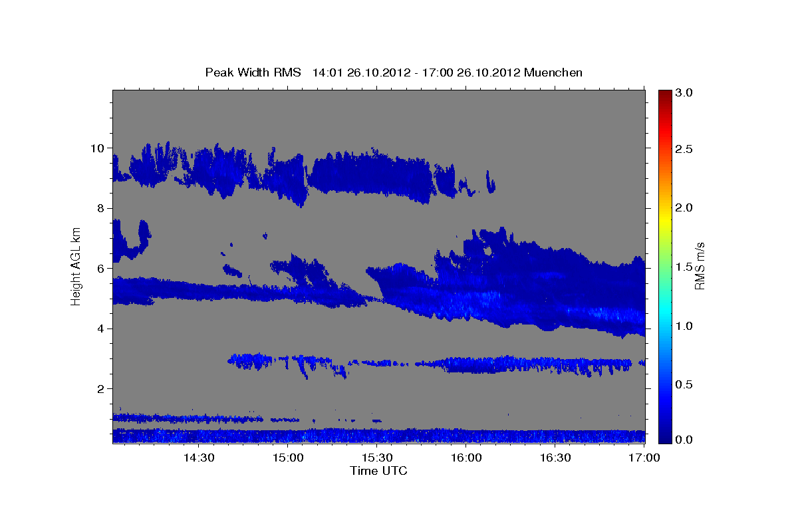Image resolution: width=798 pixels, height=532 pixels.
Task: Click the 17:00 time tick label
Action: tap(644, 458)
